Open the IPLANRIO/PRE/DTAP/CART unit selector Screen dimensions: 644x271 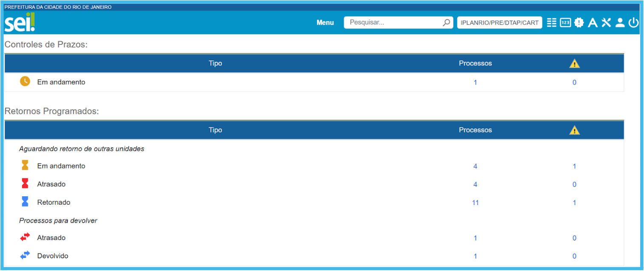(499, 23)
